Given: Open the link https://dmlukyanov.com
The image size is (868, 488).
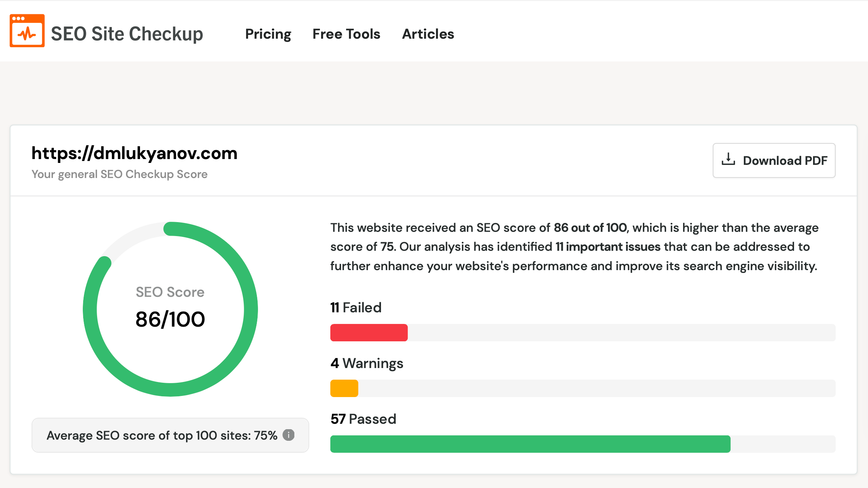Looking at the screenshot, I should coord(134,153).
